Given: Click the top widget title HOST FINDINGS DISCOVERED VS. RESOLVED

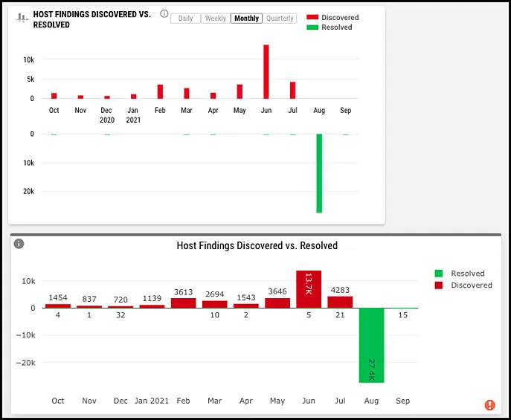Looking at the screenshot, I should coord(92,19).
